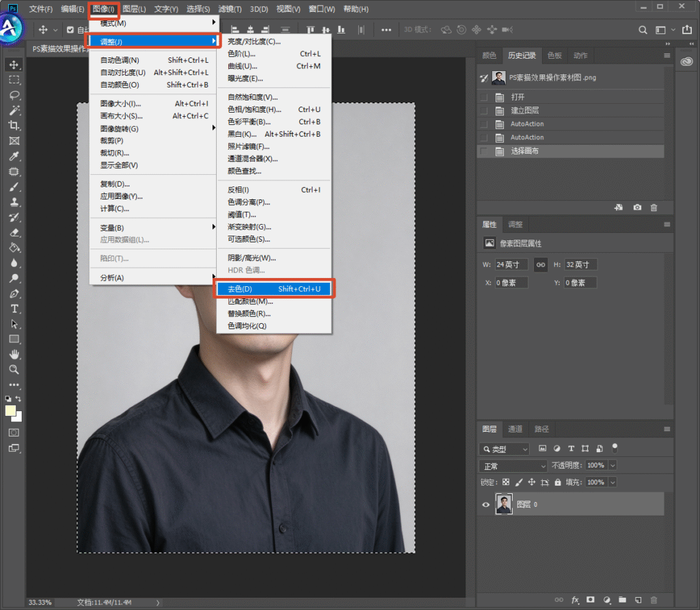
Task: Toggle history brush source box beside 打开
Action: (x=484, y=97)
